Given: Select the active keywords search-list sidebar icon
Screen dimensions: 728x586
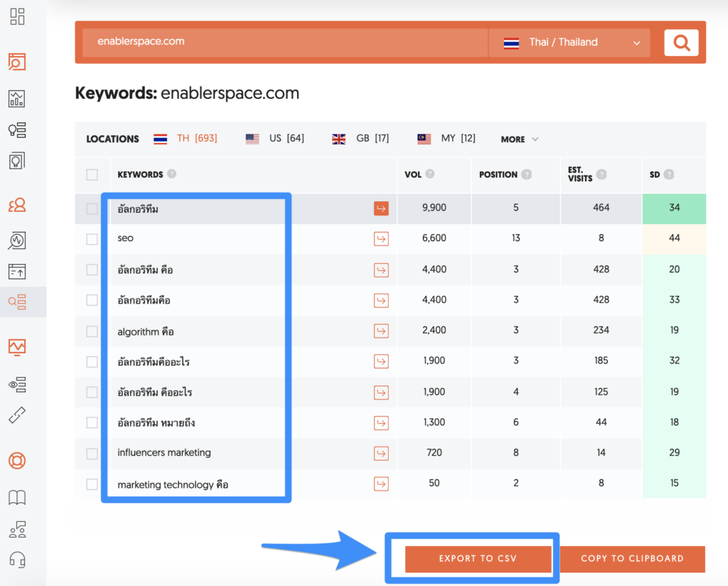Looking at the screenshot, I should 17,302.
